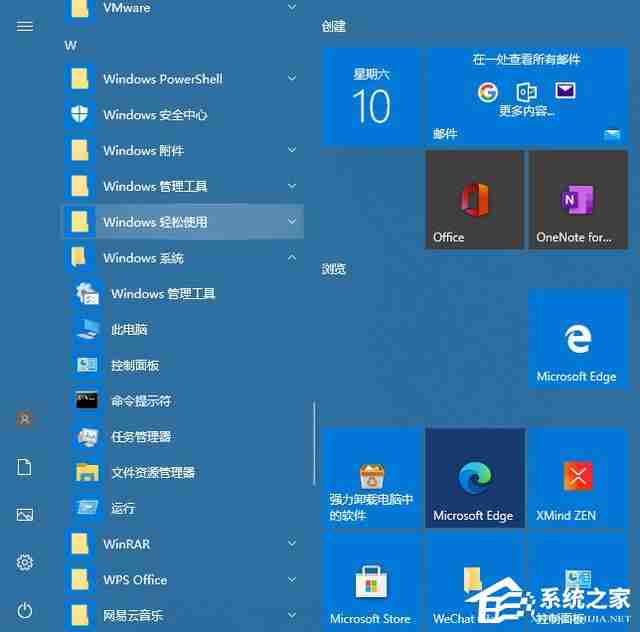This screenshot has width=640, height=632.
Task: Open 此电脑 computer icon
Action: [x=87, y=329]
